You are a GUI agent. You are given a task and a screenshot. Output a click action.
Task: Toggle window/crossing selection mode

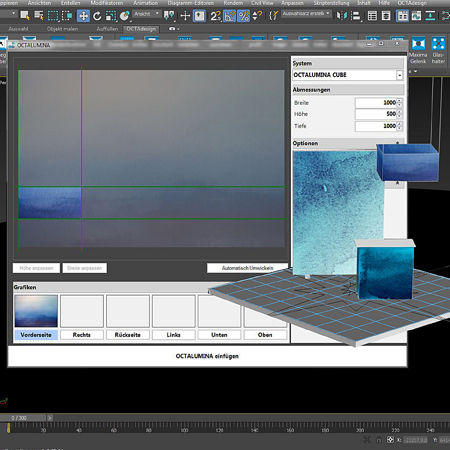pos(67,16)
